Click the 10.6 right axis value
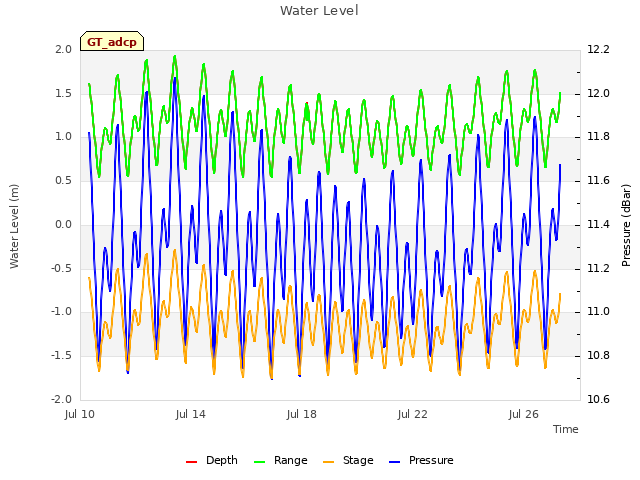This screenshot has width=640, height=480. click(x=598, y=399)
